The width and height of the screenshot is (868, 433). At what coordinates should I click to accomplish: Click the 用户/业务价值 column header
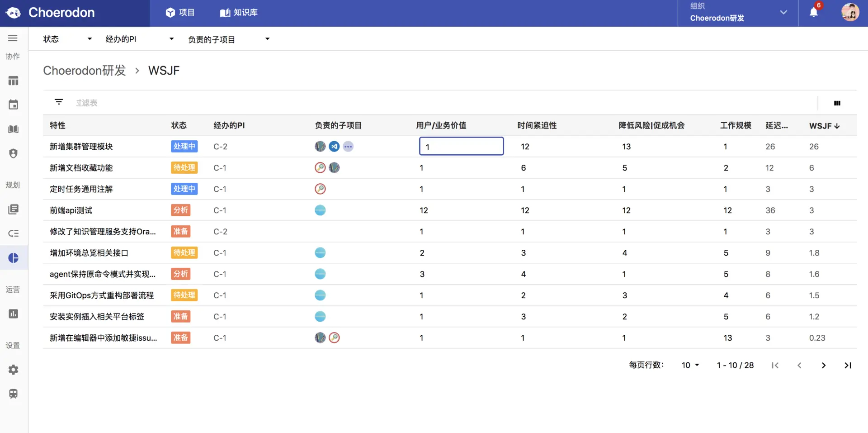click(441, 125)
